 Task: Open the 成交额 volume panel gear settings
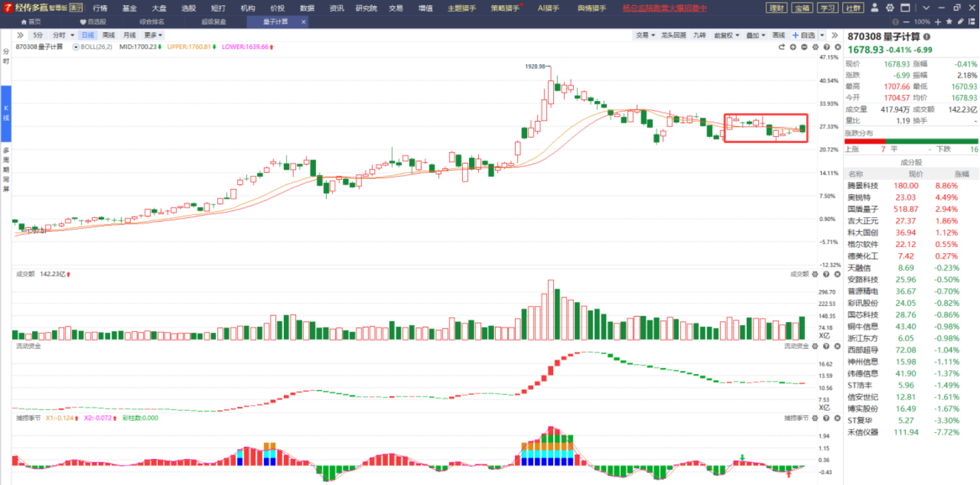coord(815,274)
